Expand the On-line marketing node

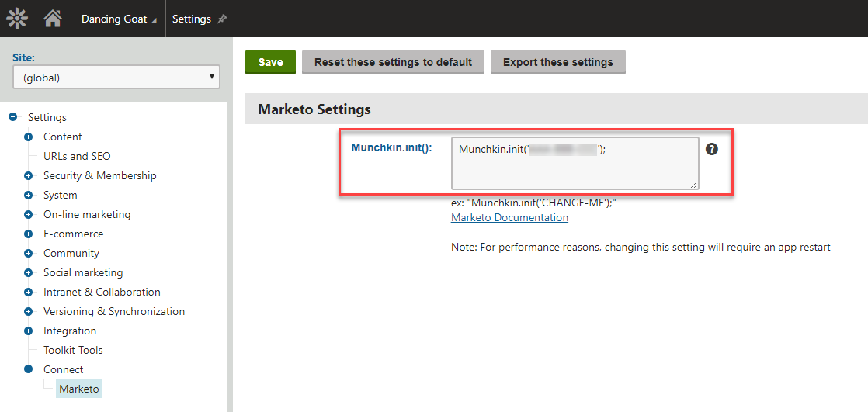[x=28, y=214]
